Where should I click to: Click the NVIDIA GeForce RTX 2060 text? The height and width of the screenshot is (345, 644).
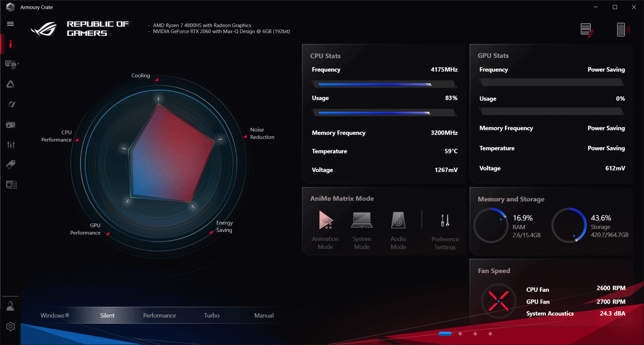point(221,31)
